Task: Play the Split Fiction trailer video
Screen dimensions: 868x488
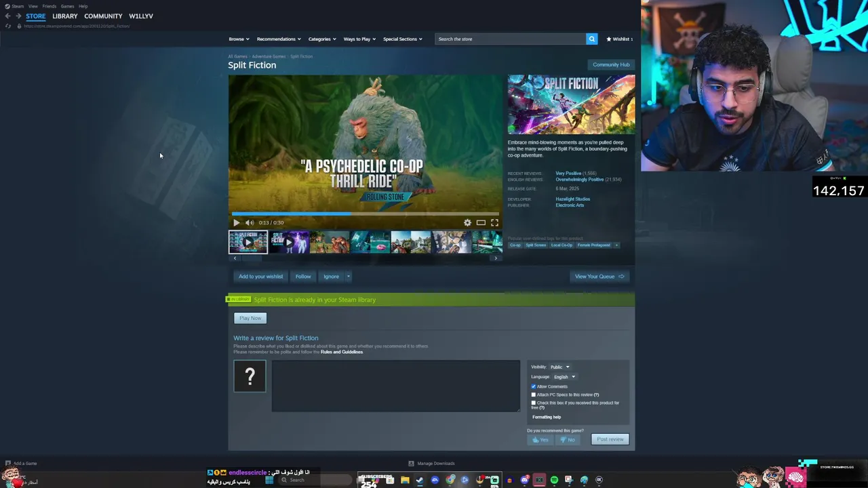Action: [x=236, y=222]
